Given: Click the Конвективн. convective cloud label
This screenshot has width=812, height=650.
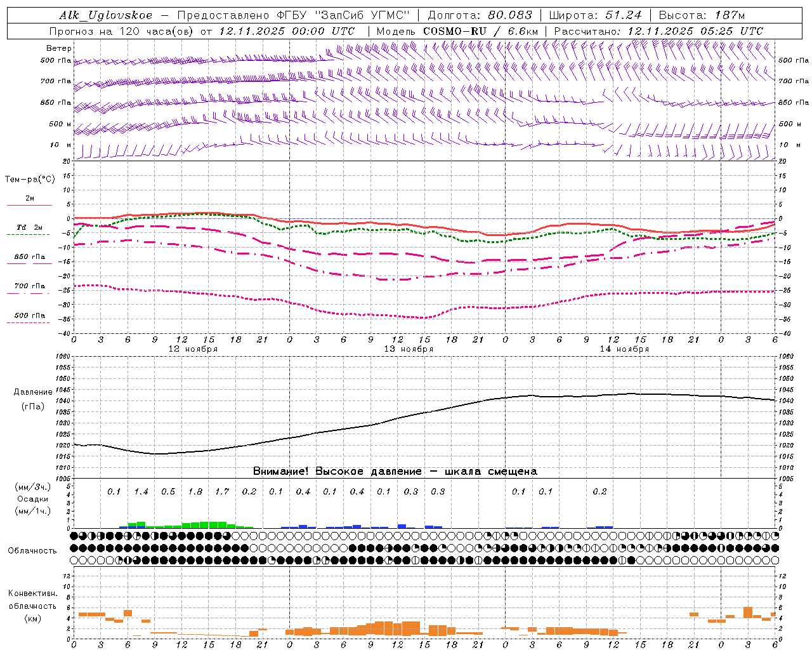Looking at the screenshot, I should (32, 594).
